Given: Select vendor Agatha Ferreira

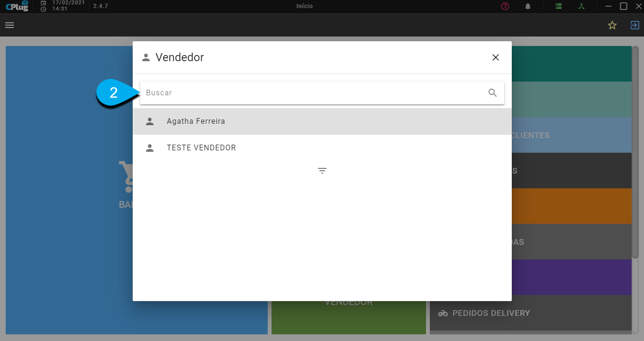Looking at the screenshot, I should tap(322, 121).
